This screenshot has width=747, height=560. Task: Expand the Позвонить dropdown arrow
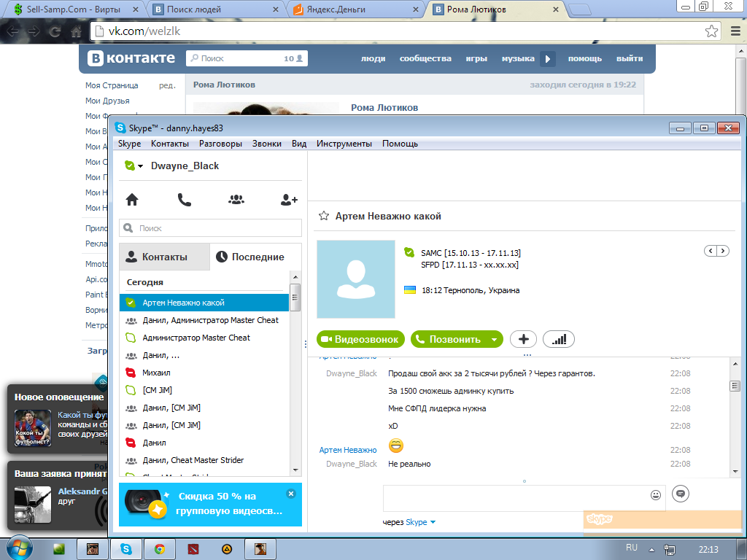tap(495, 340)
